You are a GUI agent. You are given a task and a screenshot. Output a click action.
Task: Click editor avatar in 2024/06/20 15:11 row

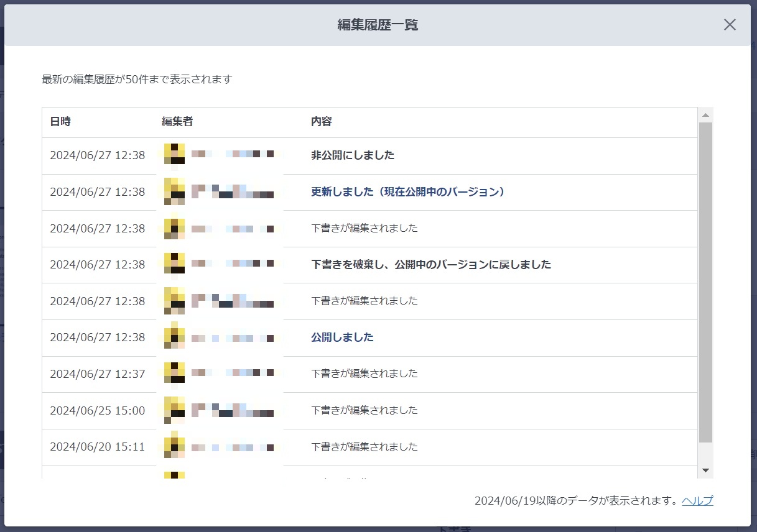coord(175,446)
